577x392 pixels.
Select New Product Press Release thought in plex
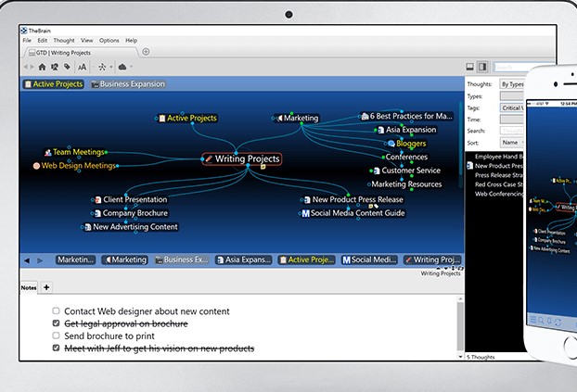(x=353, y=199)
